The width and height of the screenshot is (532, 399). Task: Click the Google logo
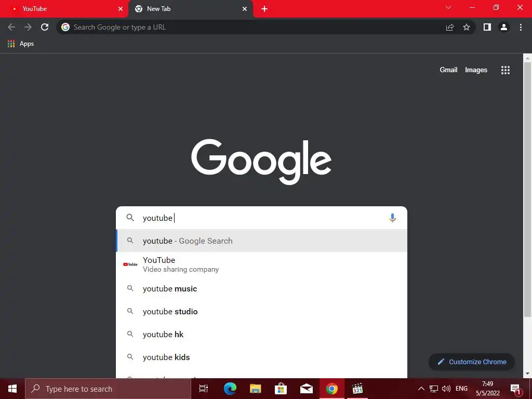(261, 162)
